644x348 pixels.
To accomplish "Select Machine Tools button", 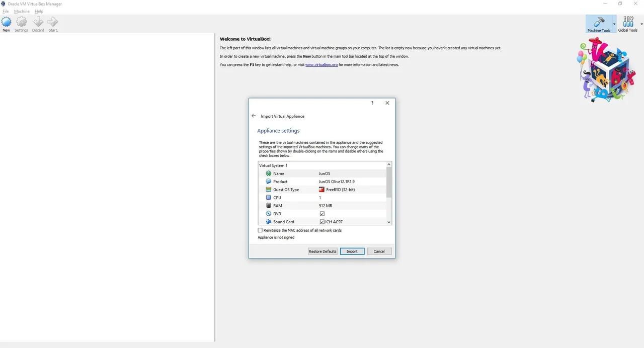I will pyautogui.click(x=599, y=24).
